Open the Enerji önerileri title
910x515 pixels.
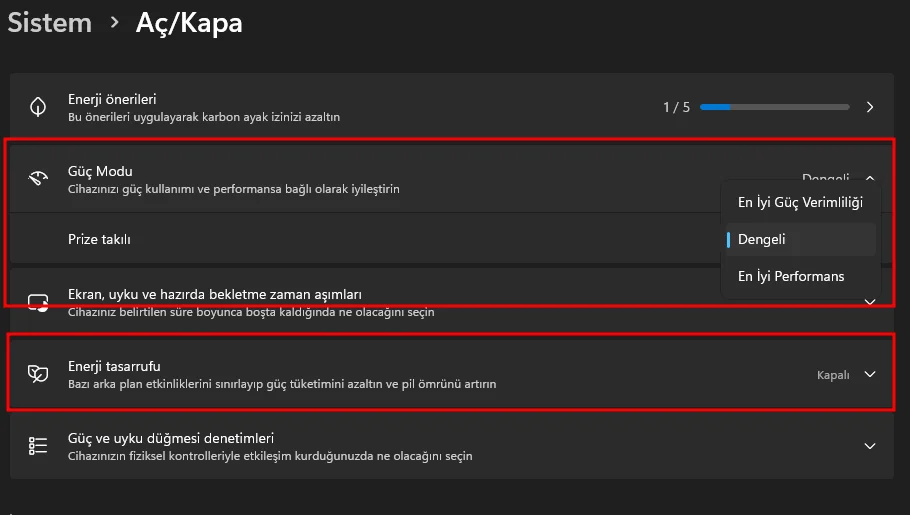pyautogui.click(x=112, y=99)
